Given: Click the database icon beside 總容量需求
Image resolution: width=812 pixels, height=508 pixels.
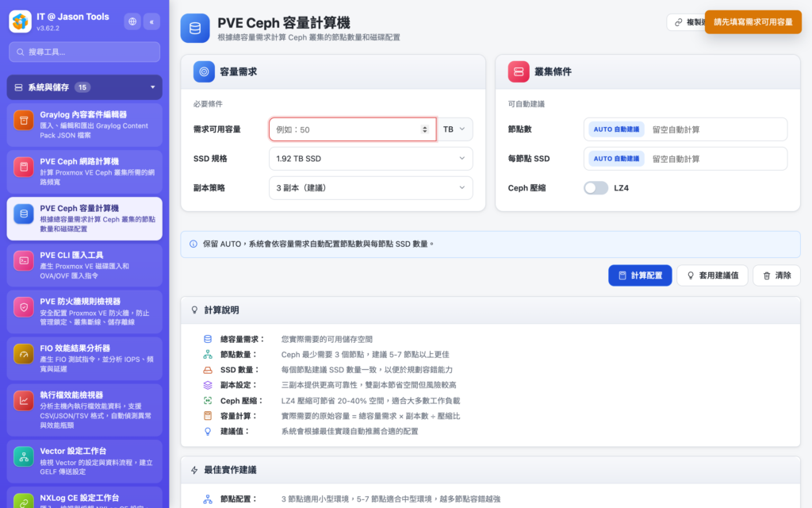Looking at the screenshot, I should 208,339.
